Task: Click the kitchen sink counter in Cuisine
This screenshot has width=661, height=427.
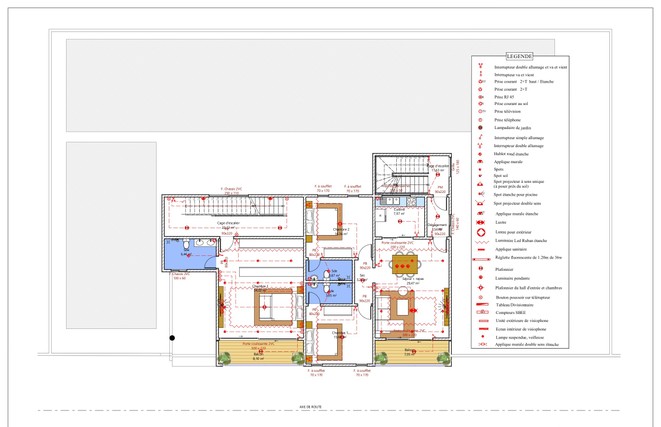Action: tap(398, 201)
